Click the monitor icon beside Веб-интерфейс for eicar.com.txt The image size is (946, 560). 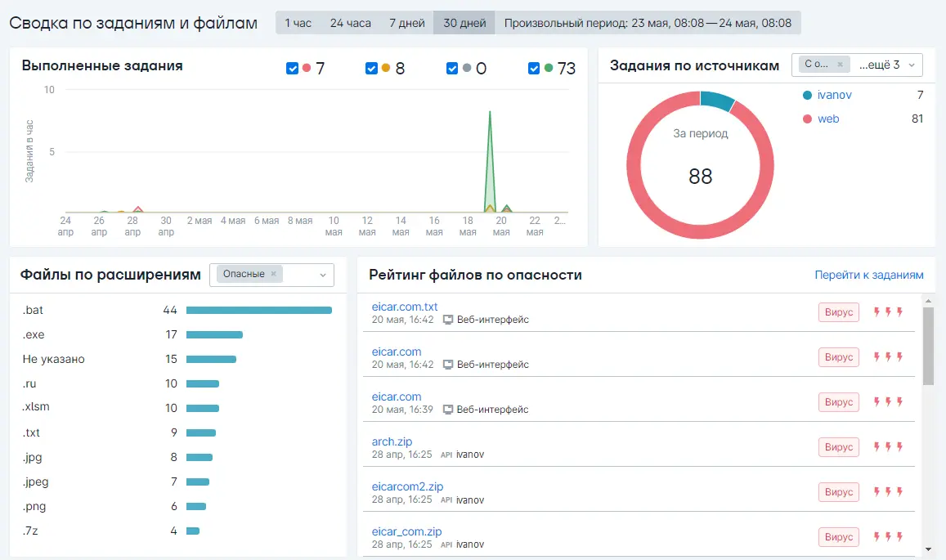click(x=448, y=320)
